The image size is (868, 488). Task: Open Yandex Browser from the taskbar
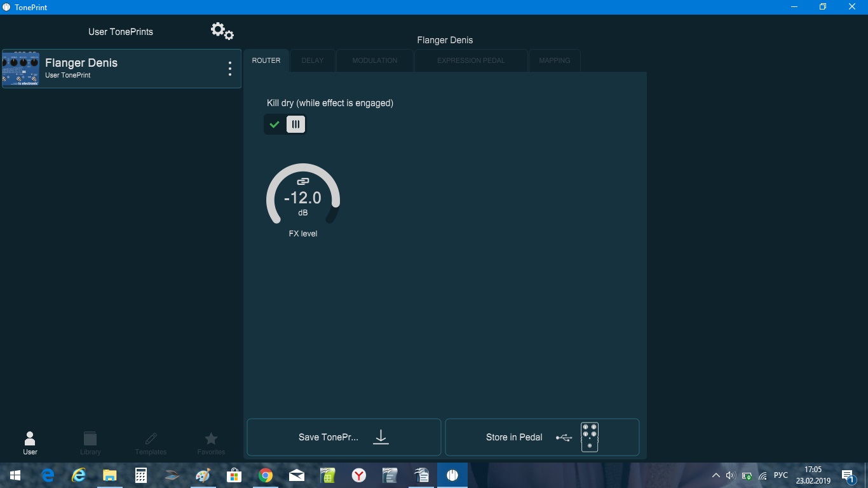359,475
